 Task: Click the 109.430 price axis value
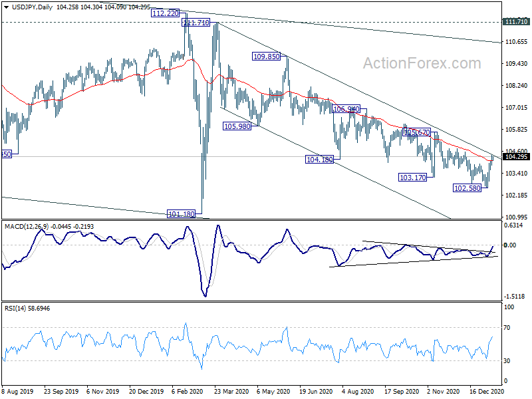(517, 64)
